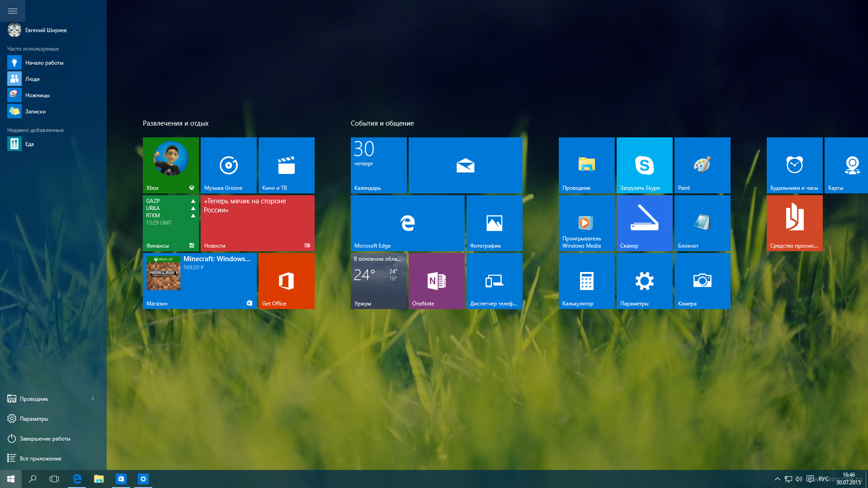Viewport: 868px width, 488px height.
Task: Open the OneNote tile
Action: 437,281
